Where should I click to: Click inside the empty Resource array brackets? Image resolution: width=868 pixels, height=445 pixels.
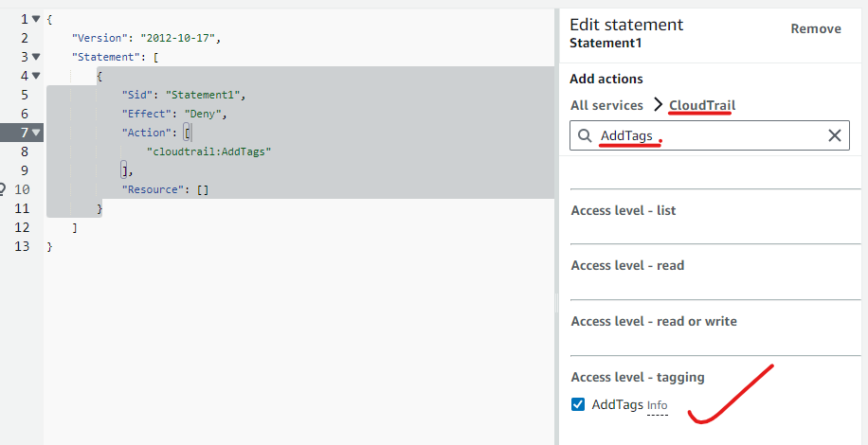[x=203, y=189]
